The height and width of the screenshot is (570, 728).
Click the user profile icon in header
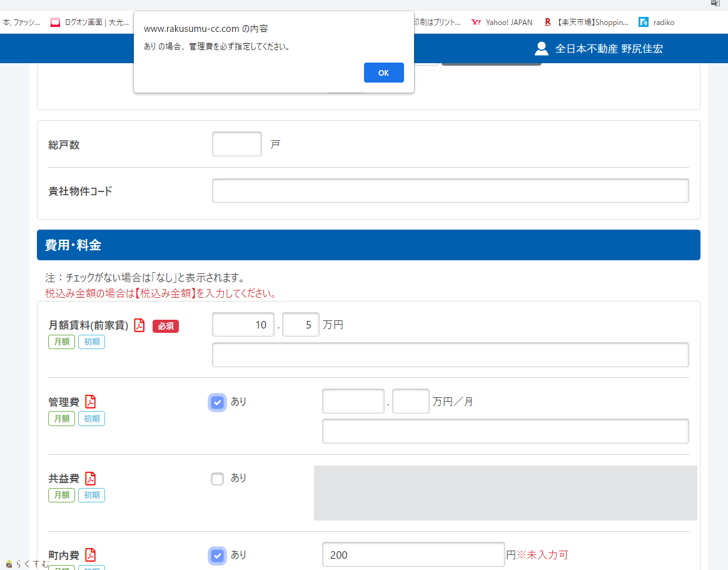[542, 48]
